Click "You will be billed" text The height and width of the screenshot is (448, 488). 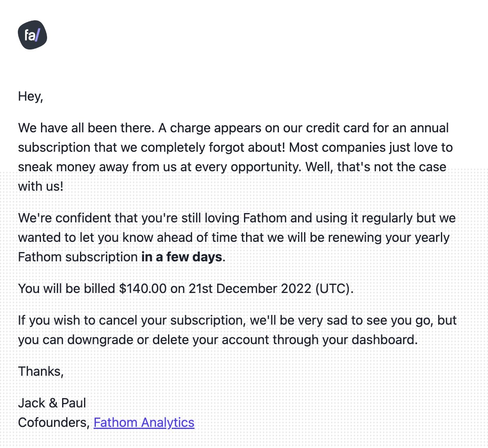67,289
